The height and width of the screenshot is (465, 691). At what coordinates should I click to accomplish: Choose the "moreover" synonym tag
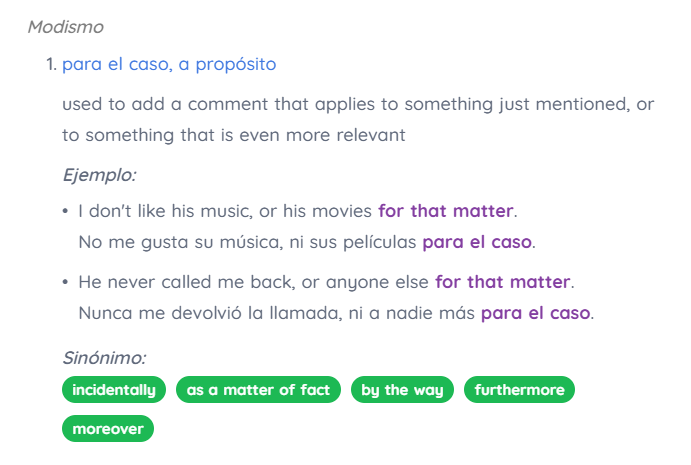click(x=107, y=429)
